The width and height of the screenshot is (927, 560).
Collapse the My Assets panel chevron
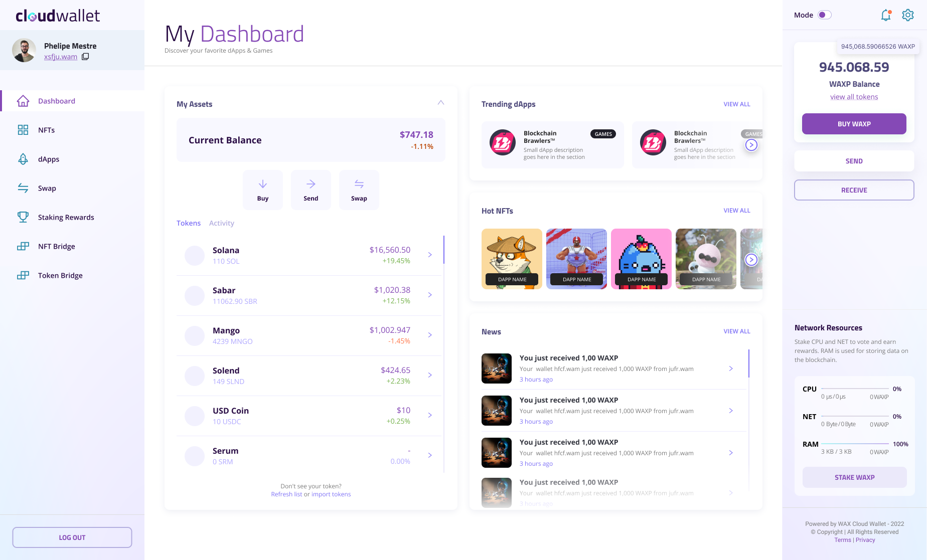441,102
